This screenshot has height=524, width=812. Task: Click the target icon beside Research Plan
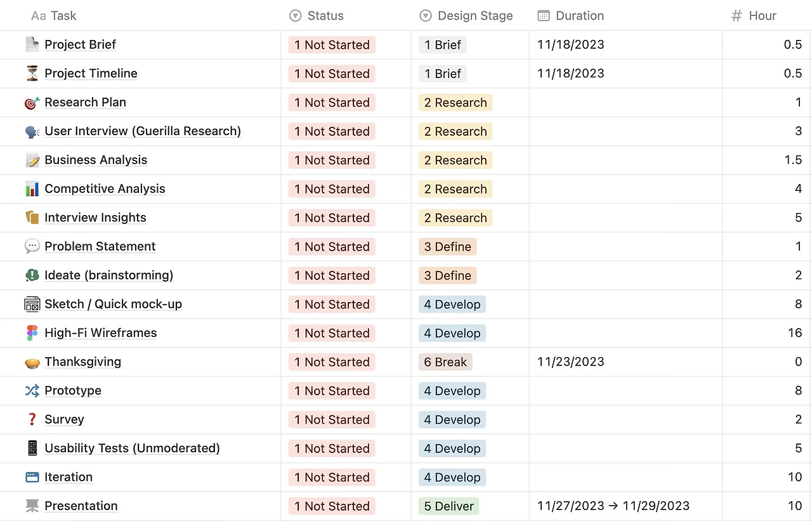(x=32, y=103)
